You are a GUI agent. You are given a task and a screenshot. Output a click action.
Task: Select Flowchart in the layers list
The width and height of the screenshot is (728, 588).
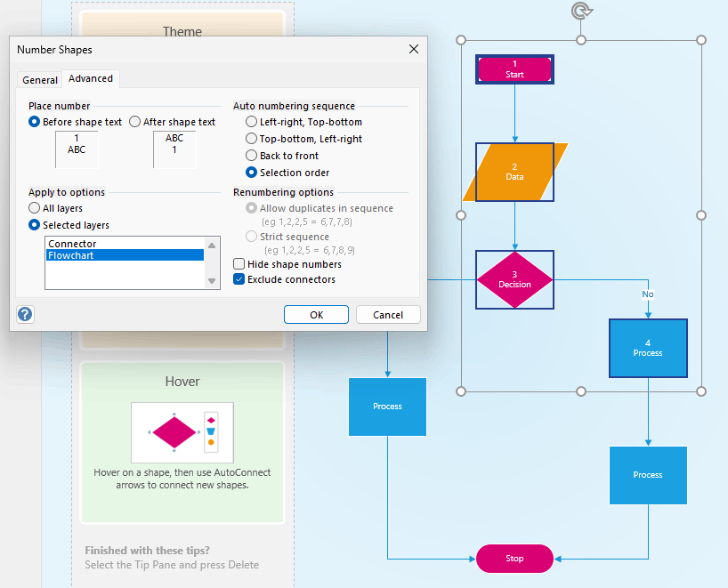coord(125,255)
